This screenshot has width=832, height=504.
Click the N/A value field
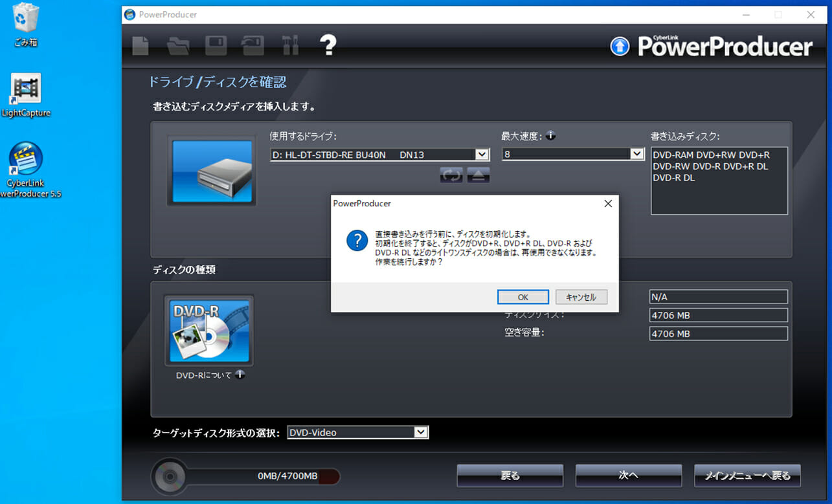(719, 296)
